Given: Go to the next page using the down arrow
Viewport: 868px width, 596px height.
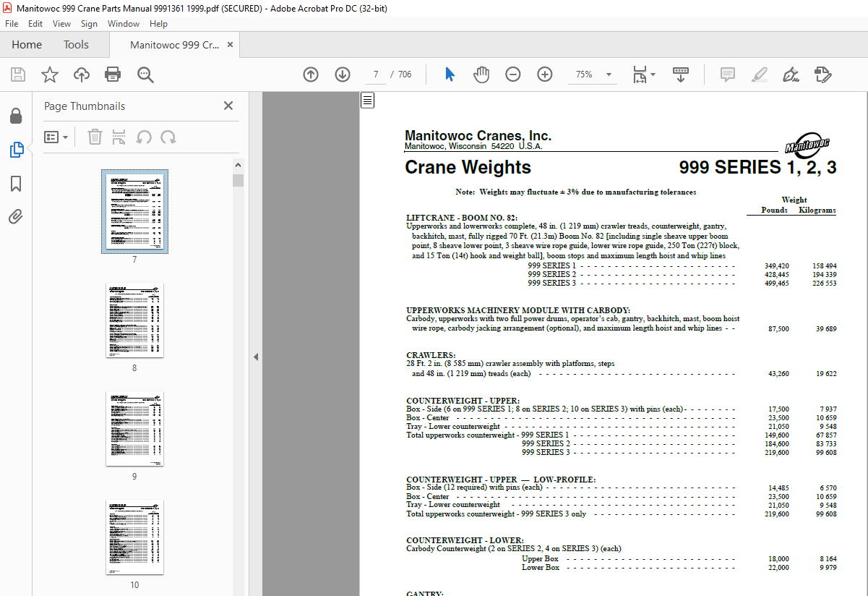Looking at the screenshot, I should pyautogui.click(x=343, y=74).
